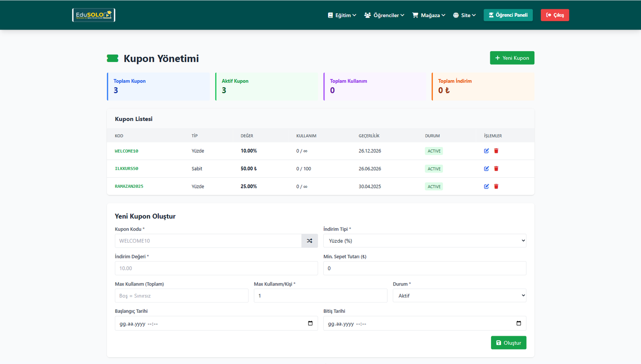The width and height of the screenshot is (641, 364).
Task: Click the EduSOLO logo
Action: click(x=94, y=15)
